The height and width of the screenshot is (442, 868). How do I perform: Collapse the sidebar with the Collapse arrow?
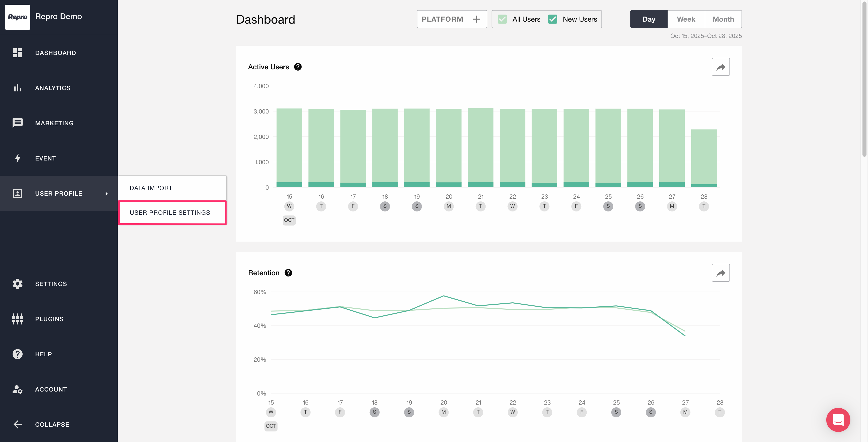18,424
